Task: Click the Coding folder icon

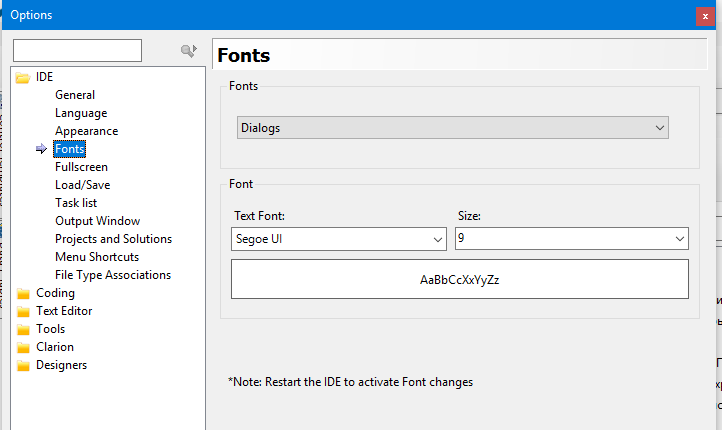Action: (22, 293)
